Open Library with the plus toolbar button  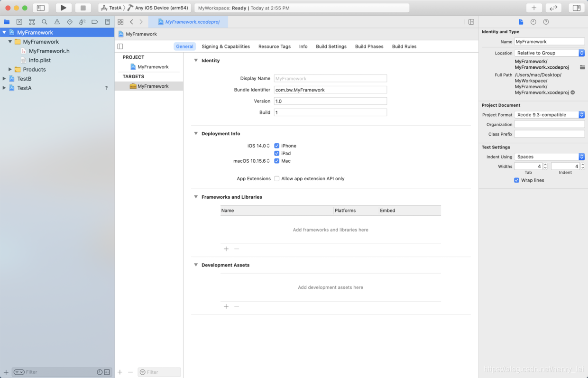coord(534,8)
